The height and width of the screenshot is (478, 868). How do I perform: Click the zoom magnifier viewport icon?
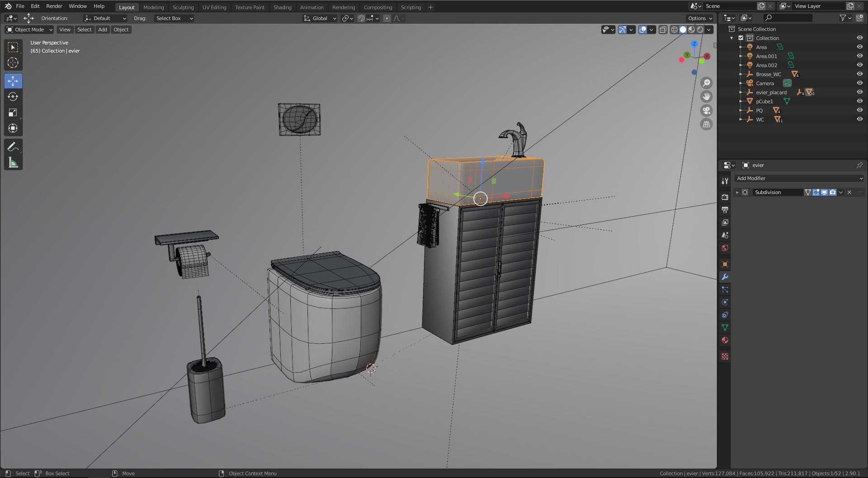(x=706, y=83)
